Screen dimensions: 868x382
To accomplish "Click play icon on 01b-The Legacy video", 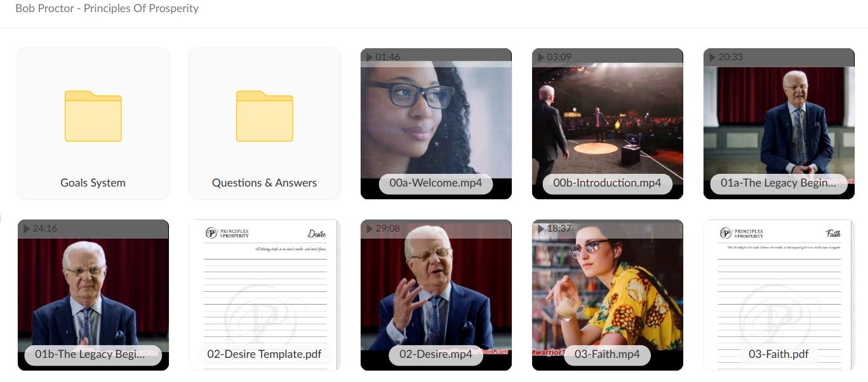I will coord(26,228).
